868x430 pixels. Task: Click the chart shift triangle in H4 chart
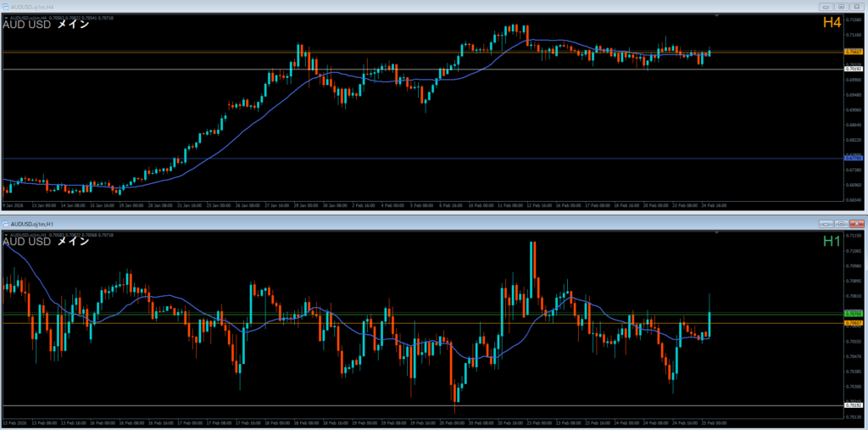pos(717,16)
